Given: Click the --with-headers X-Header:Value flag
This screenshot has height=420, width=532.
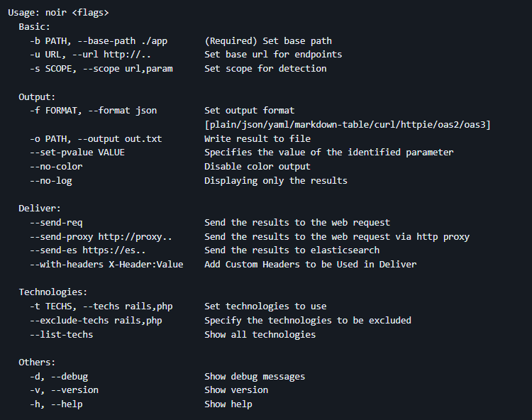Looking at the screenshot, I should 106,265.
